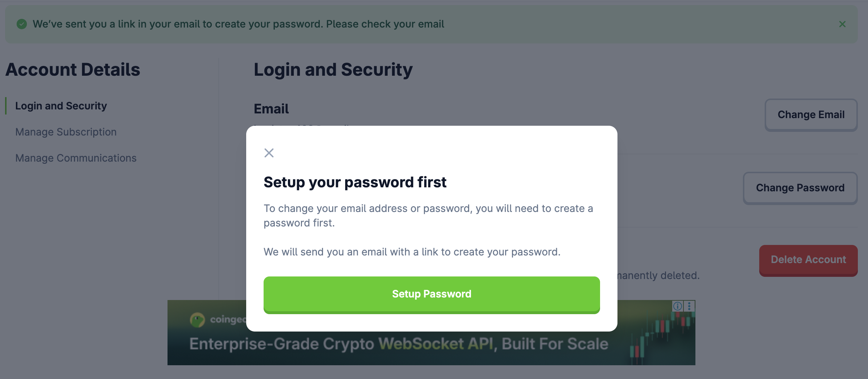Screen dimensions: 868x379
Task: Click the WebSocket API banner advertisement
Action: click(x=399, y=343)
